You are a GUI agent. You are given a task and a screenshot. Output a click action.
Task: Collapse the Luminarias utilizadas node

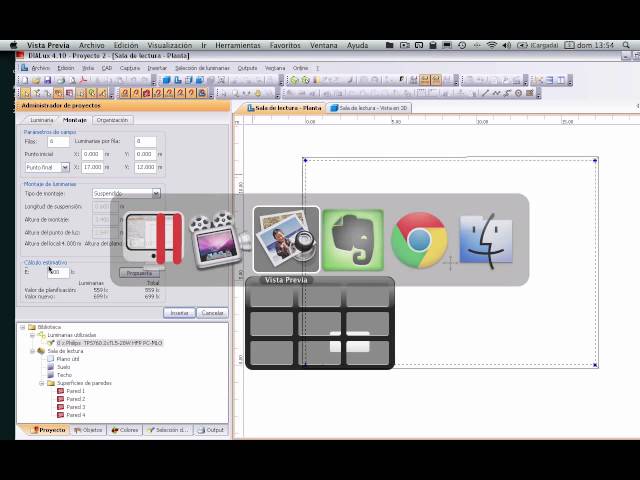click(32, 335)
